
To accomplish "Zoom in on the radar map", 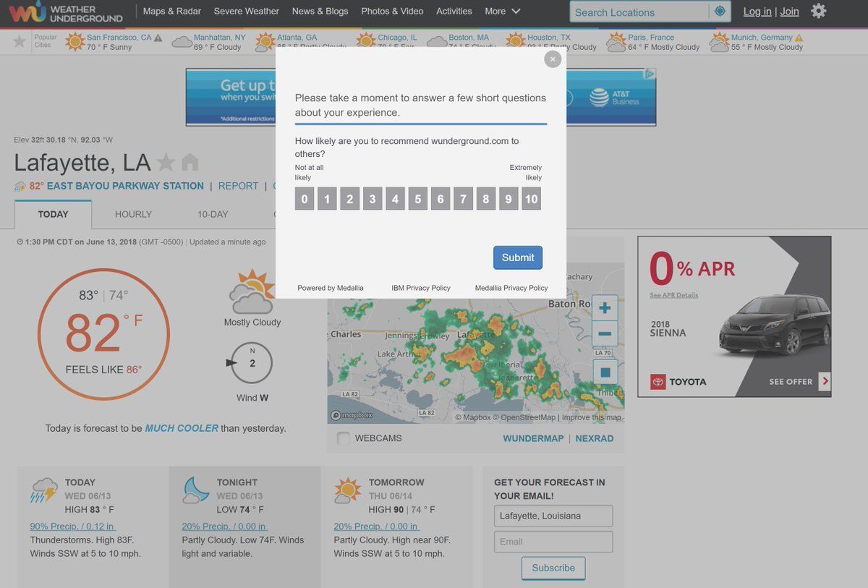I will [605, 309].
